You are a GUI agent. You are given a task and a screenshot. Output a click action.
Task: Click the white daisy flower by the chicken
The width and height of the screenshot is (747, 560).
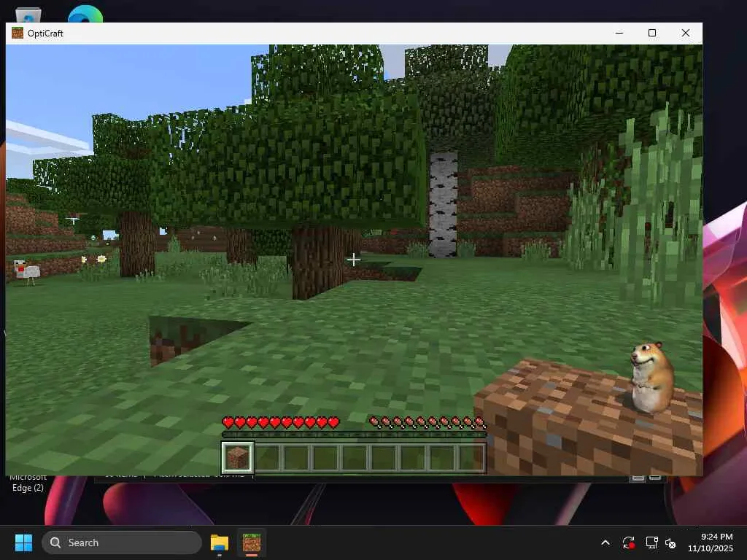101,259
